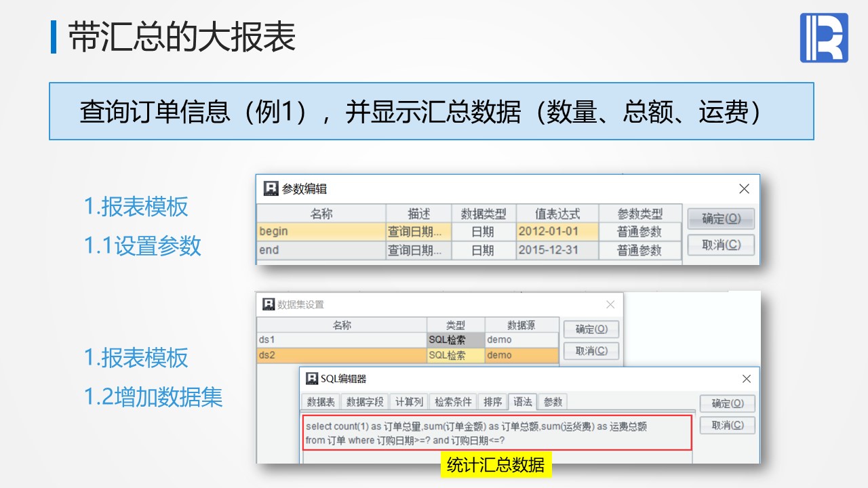This screenshot has height=488, width=868.
Task: Select the 检索条件 tab
Action: point(453,402)
